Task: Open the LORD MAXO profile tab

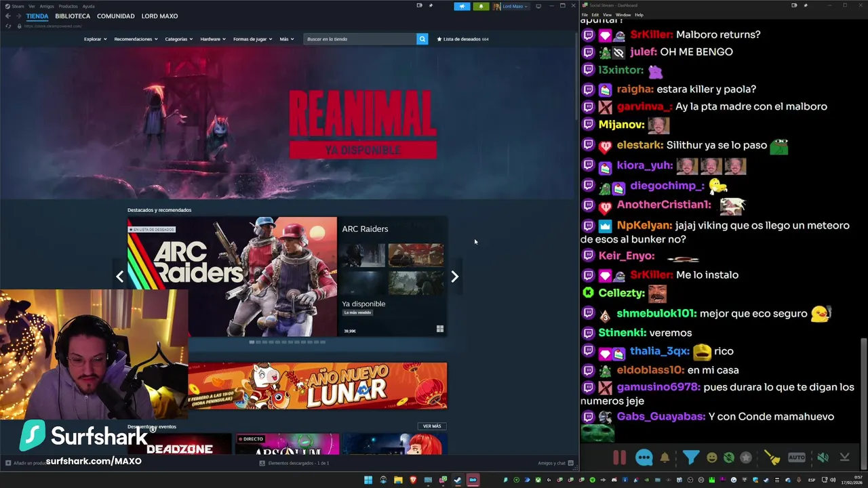Action: coord(159,16)
